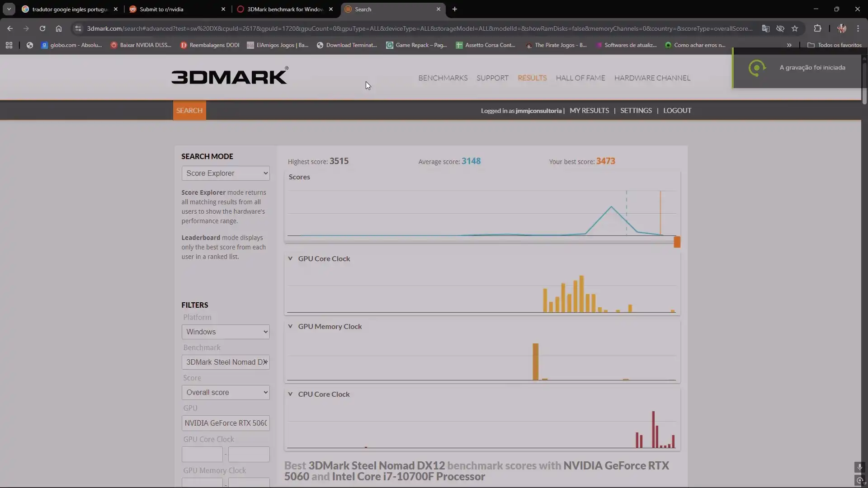
Task: Open the Chrome profile avatar
Action: tap(842, 28)
